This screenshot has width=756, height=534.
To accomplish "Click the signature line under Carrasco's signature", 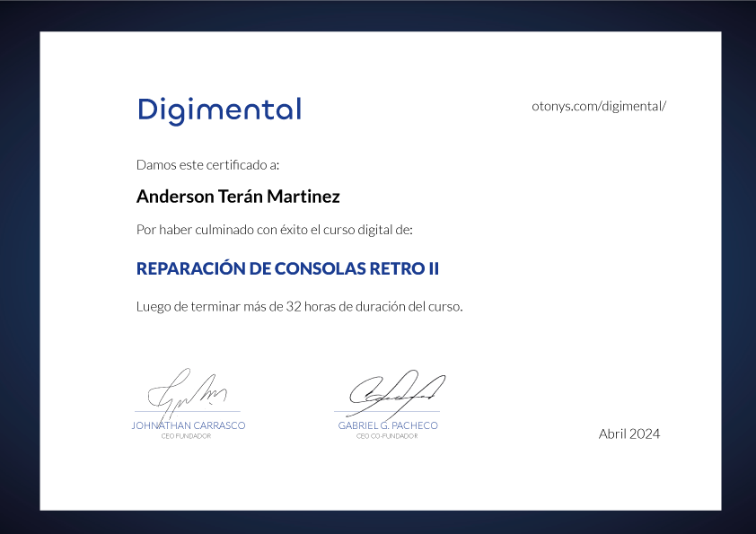I will pos(224,412).
